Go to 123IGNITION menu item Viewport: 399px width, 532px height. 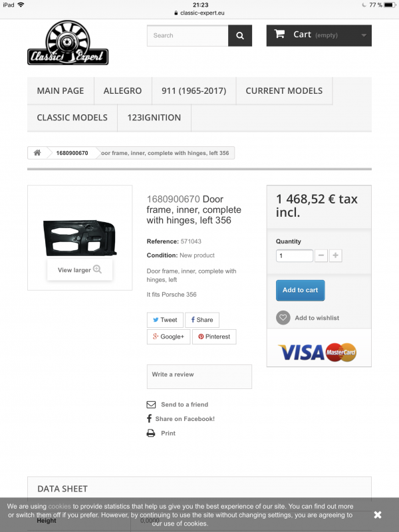pyautogui.click(x=154, y=118)
